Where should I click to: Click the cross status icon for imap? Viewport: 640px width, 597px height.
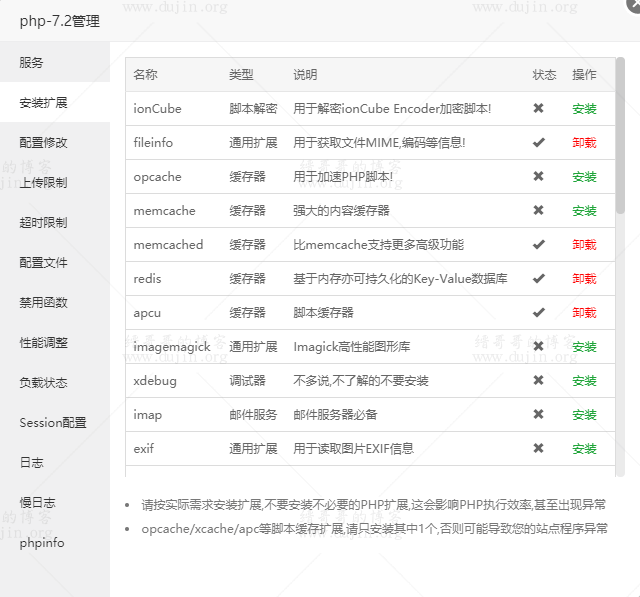[x=538, y=415]
